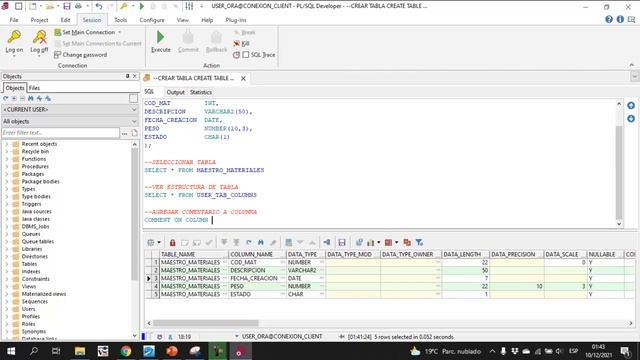640x360 pixels.
Task: Open the CURRENT USER dropdown
Action: [70, 109]
